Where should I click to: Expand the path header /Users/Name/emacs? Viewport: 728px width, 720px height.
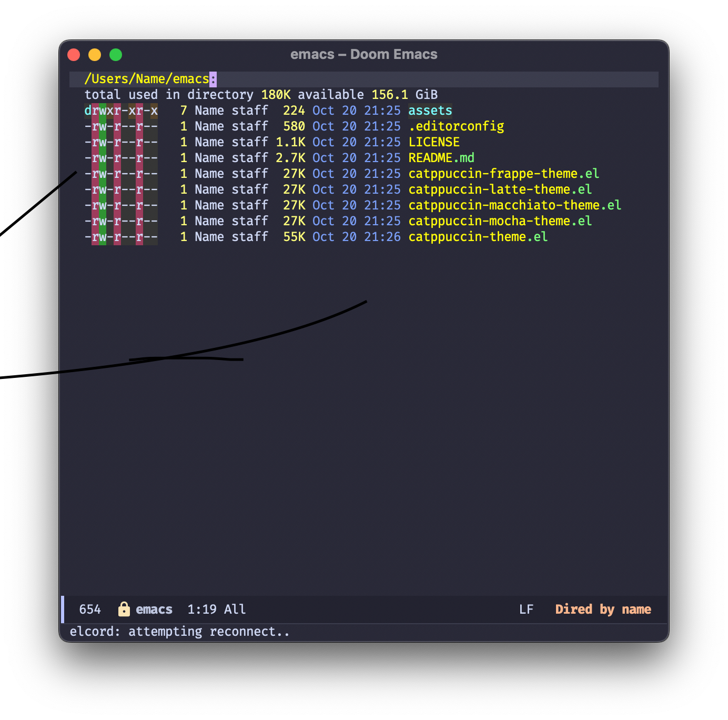(x=148, y=78)
